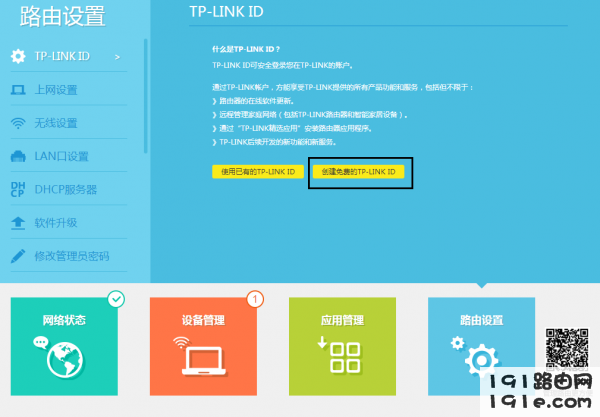Click the LAN口设置 port icon
600x417 pixels.
(18, 156)
